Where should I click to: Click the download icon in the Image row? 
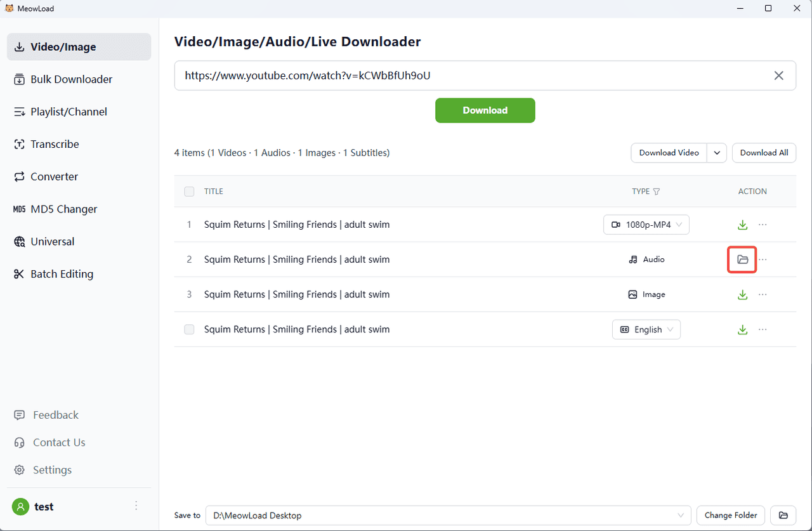(x=742, y=294)
